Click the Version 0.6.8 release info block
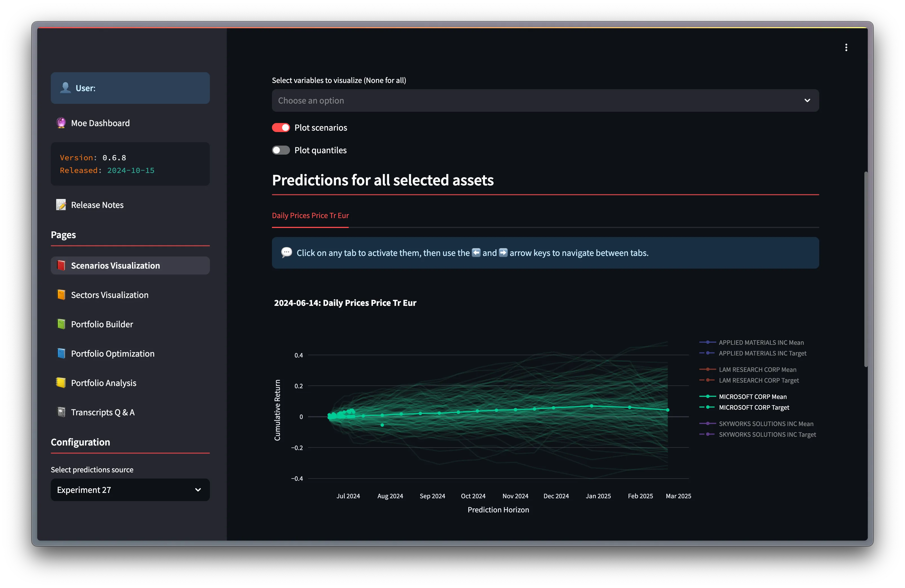 [130, 164]
